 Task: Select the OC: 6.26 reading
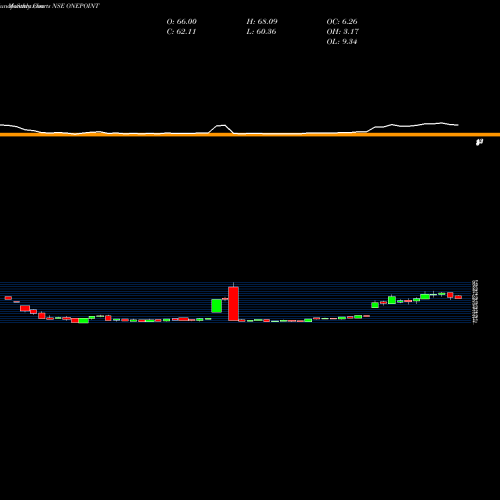click(342, 21)
